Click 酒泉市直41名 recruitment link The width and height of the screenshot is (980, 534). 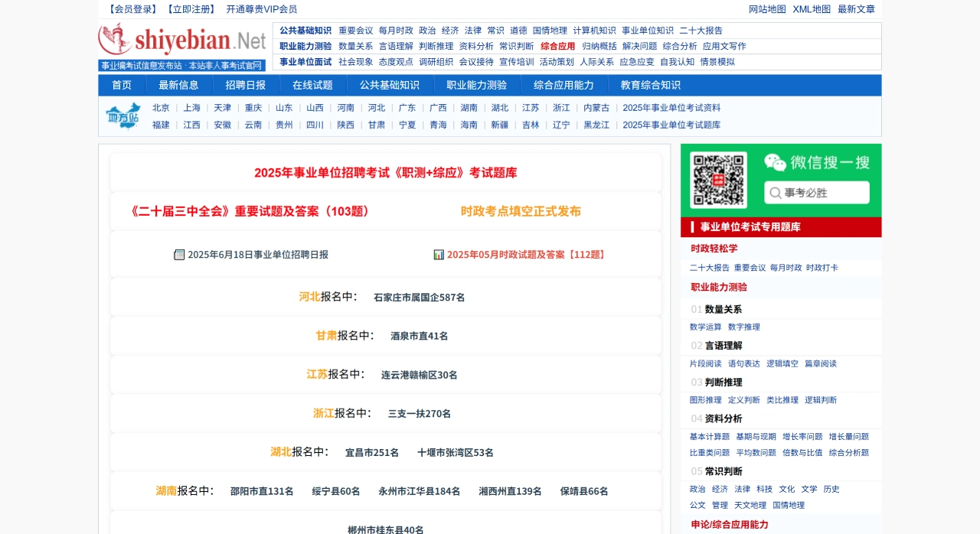point(419,336)
